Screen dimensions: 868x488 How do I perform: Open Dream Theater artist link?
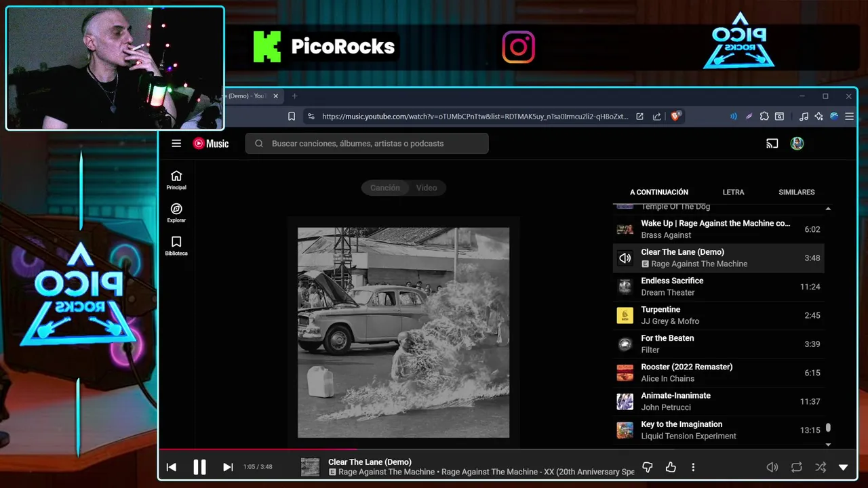point(668,293)
